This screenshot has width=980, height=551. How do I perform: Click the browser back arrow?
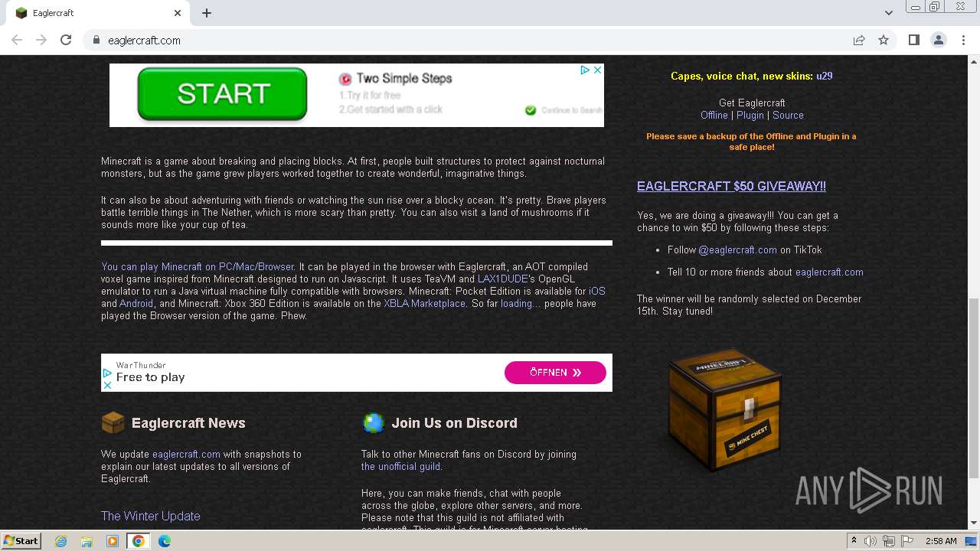tap(17, 40)
